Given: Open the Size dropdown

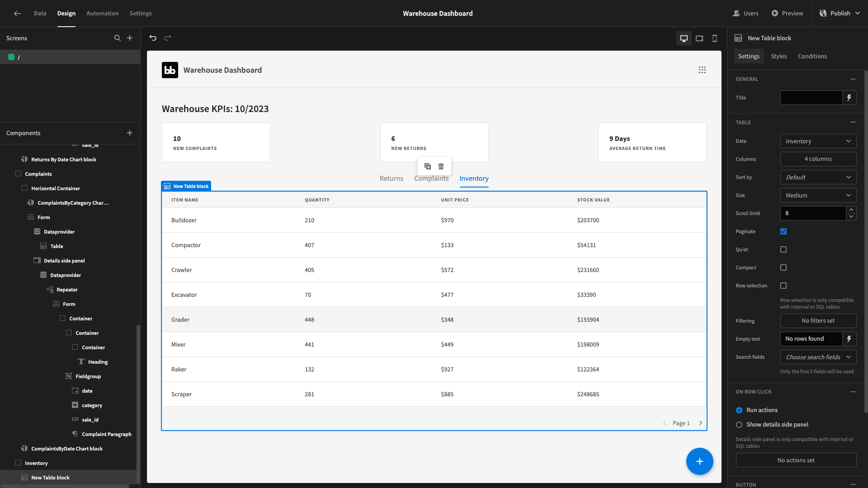Looking at the screenshot, I should (x=818, y=195).
